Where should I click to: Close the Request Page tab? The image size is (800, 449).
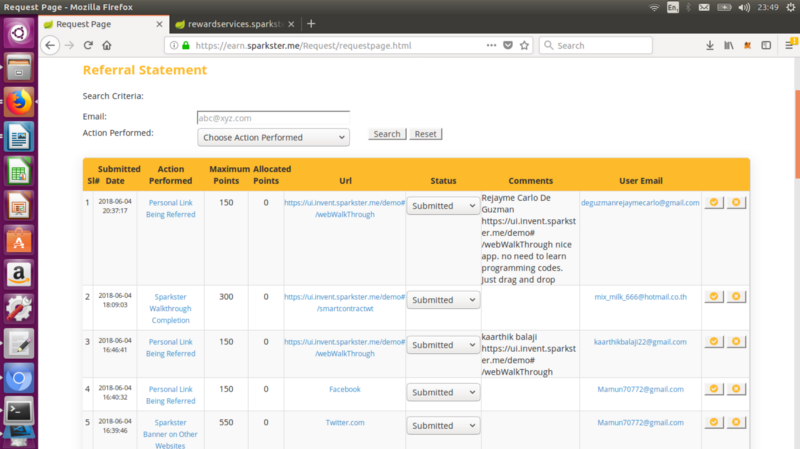(159, 24)
